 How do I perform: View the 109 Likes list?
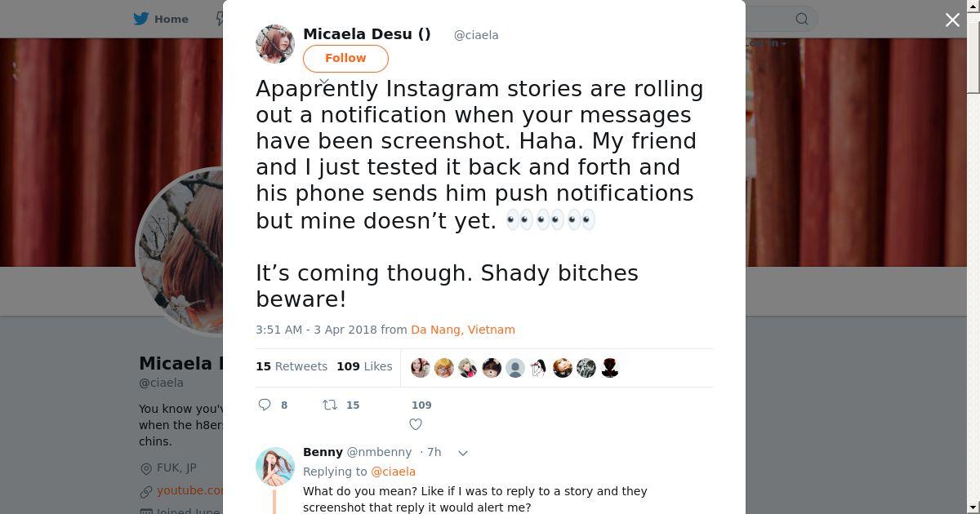pos(364,366)
